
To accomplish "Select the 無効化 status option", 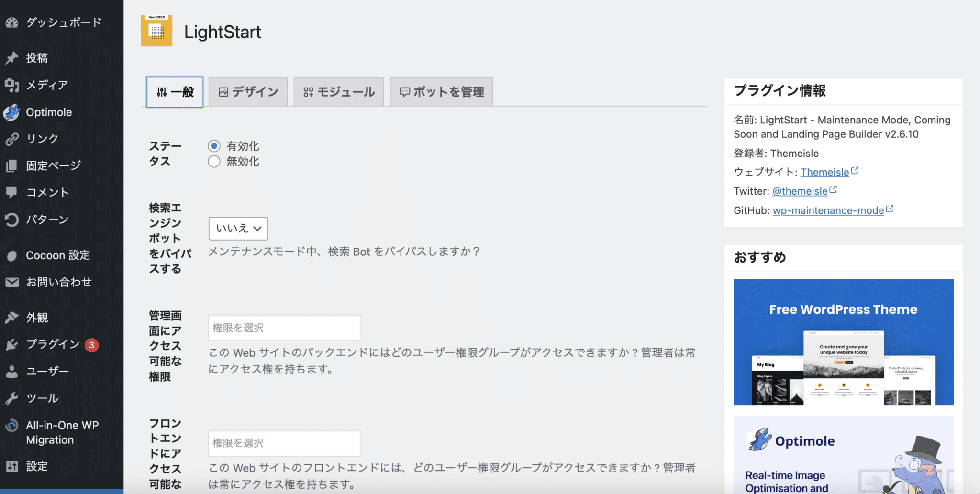I will click(x=214, y=161).
